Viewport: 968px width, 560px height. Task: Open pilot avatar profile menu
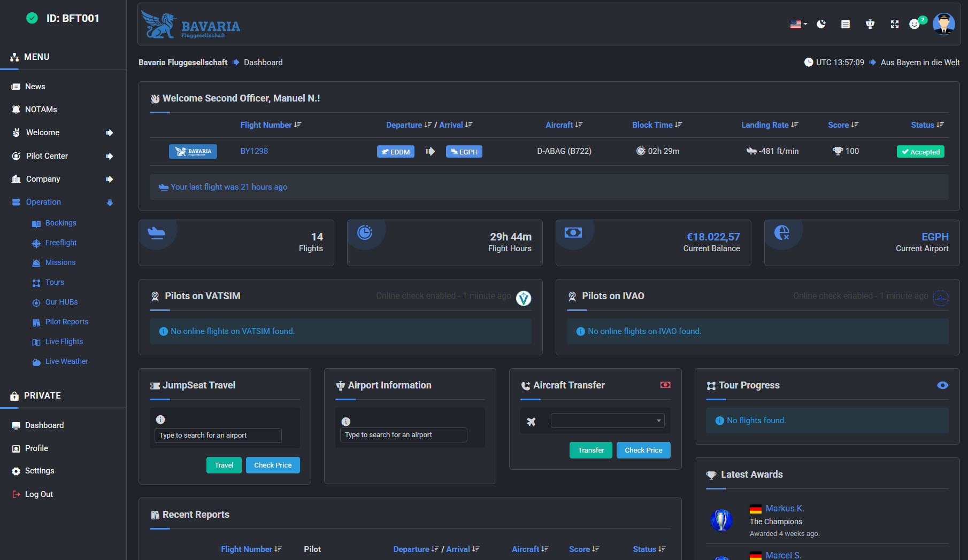944,24
